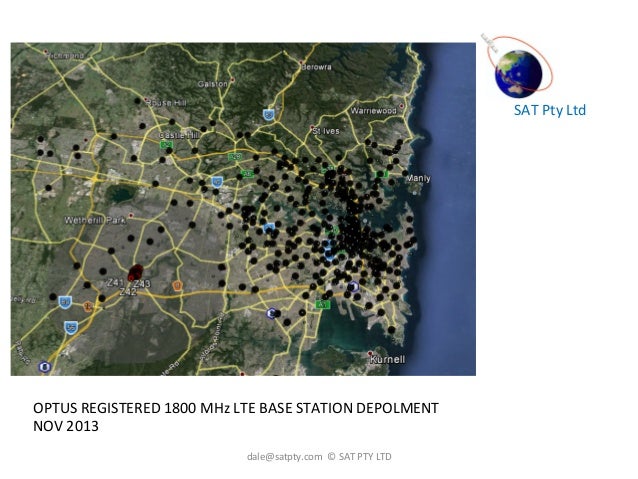Click the green route shield left of Manly
This screenshot has width=638, height=479.
click(381, 174)
